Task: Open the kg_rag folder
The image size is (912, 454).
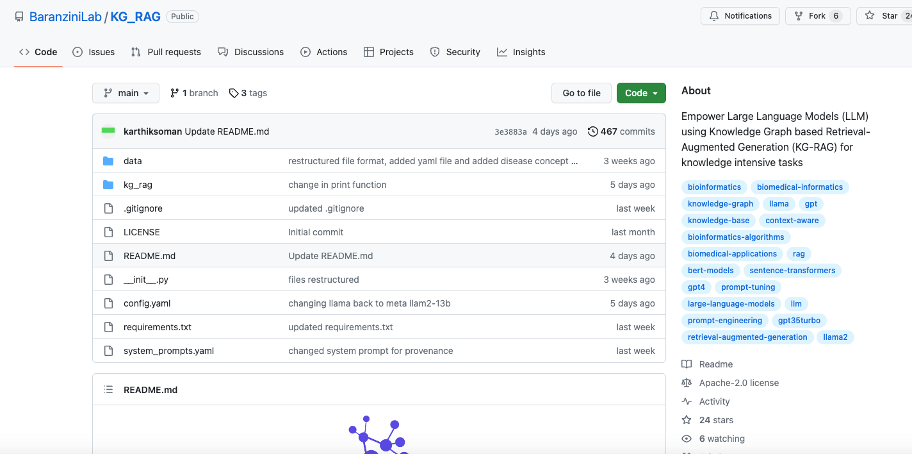Action: click(138, 185)
